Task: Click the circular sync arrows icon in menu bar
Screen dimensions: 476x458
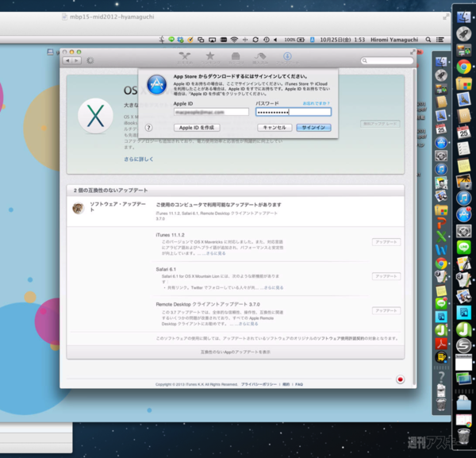Action: [x=255, y=40]
